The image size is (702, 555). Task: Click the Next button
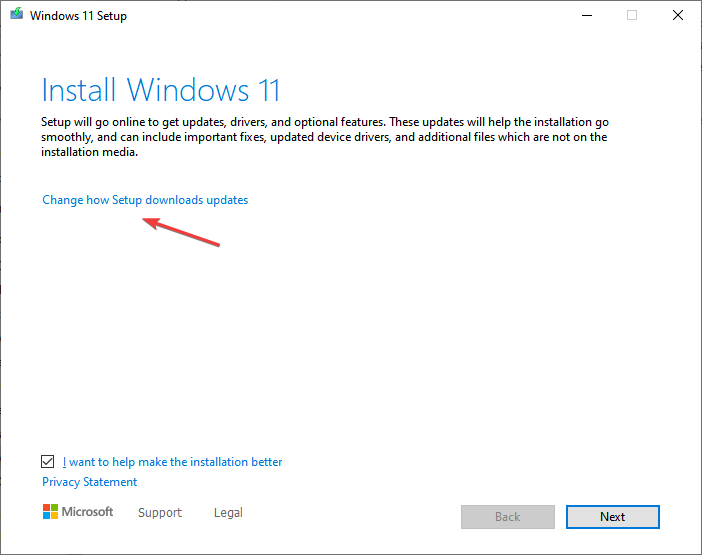point(612,517)
